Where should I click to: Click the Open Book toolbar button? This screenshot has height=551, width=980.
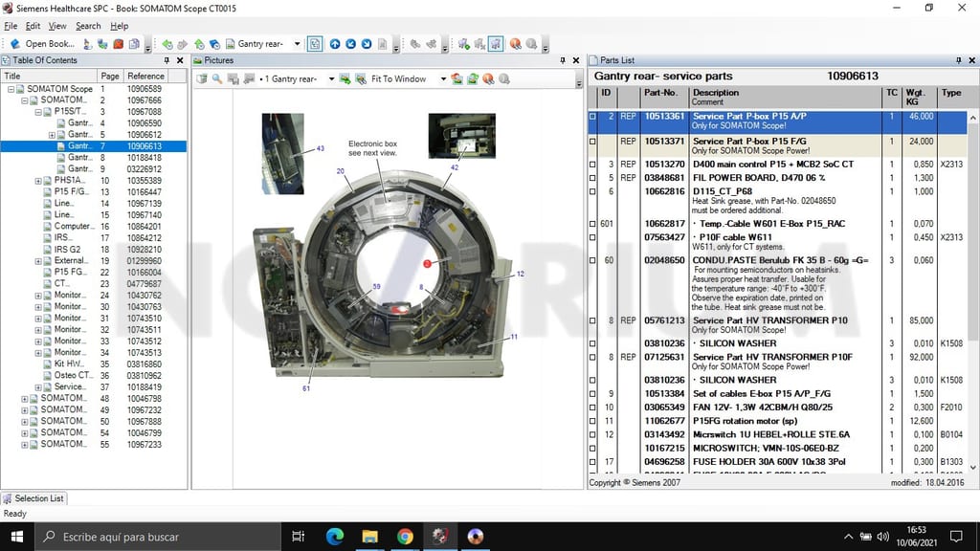(42, 44)
